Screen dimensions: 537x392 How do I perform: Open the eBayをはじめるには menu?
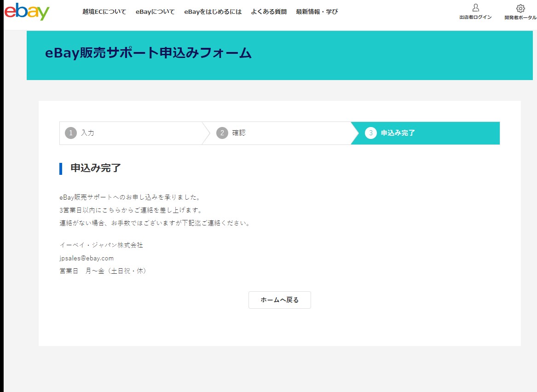[x=213, y=12]
